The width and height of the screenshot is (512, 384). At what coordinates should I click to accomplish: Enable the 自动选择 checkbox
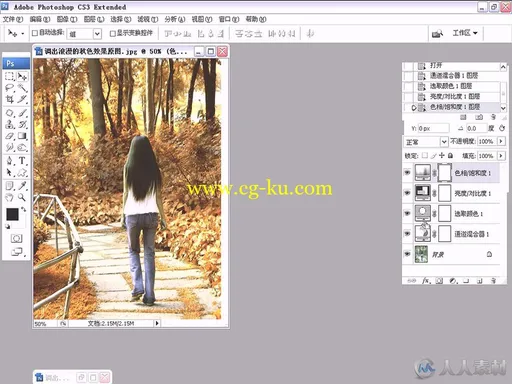(35, 33)
